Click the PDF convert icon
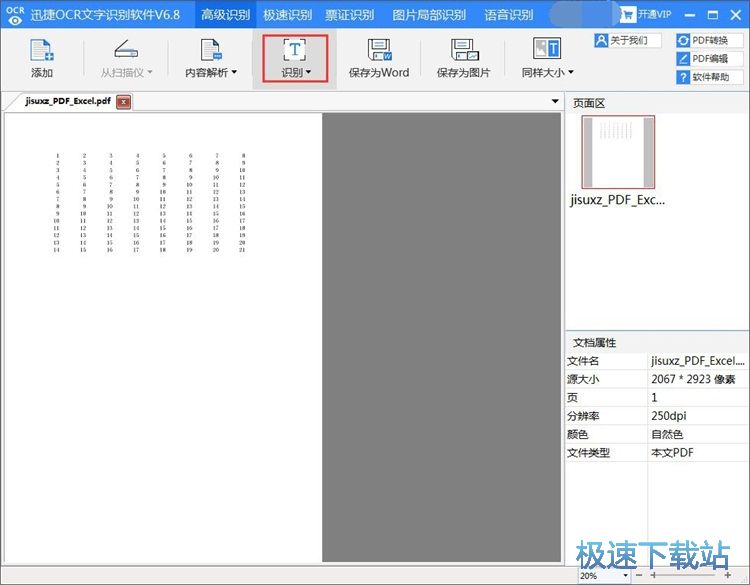750x585 pixels. pyautogui.click(x=683, y=41)
